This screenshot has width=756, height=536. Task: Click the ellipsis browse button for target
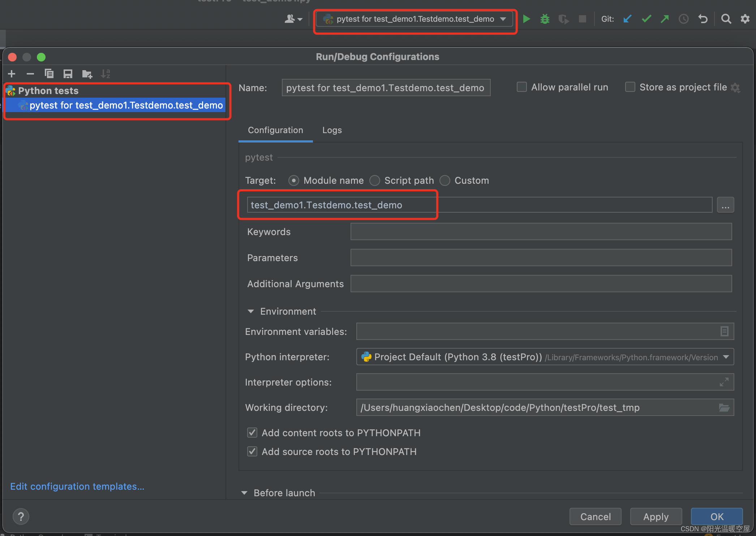coord(725,205)
